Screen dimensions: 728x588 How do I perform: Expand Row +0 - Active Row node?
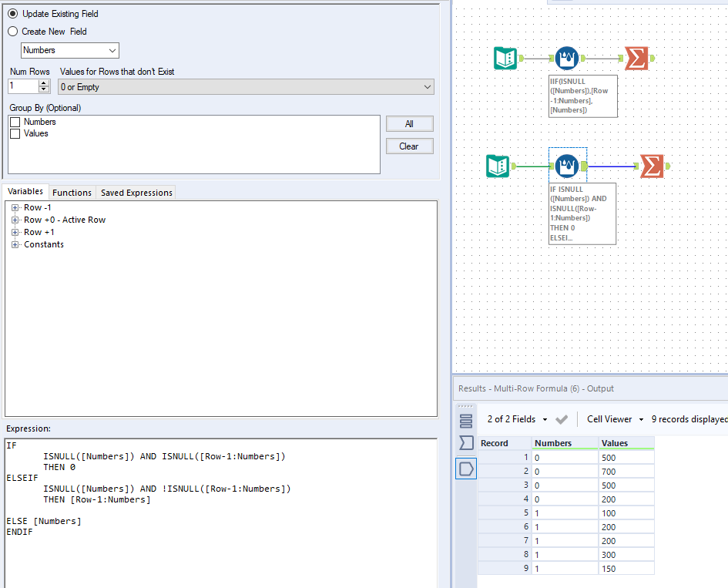tap(15, 220)
